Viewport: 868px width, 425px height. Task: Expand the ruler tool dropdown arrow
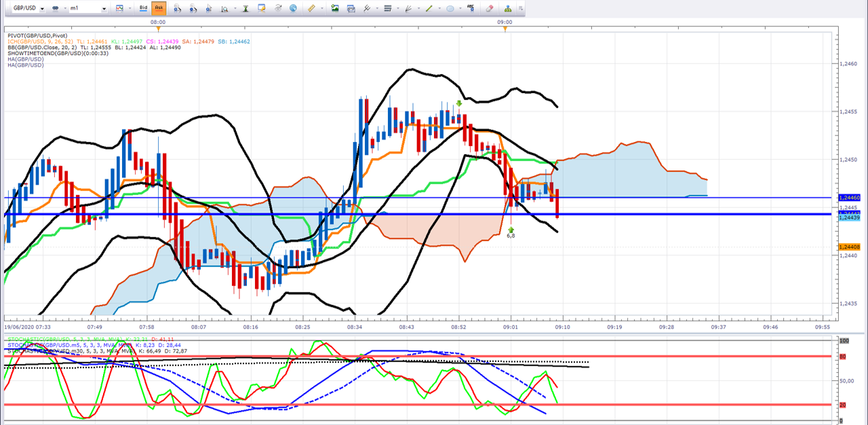321,9
